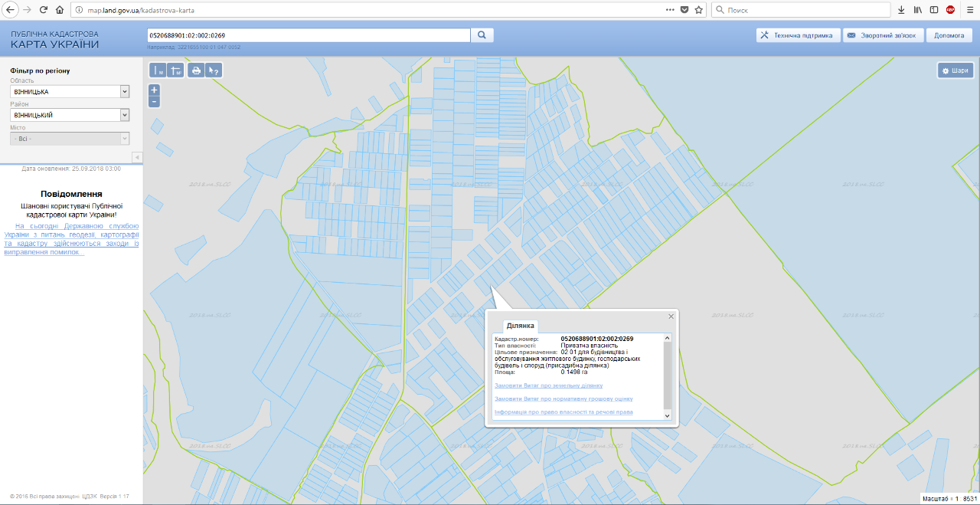
Task: Click the disabled Місто dropdown
Action: coord(70,139)
